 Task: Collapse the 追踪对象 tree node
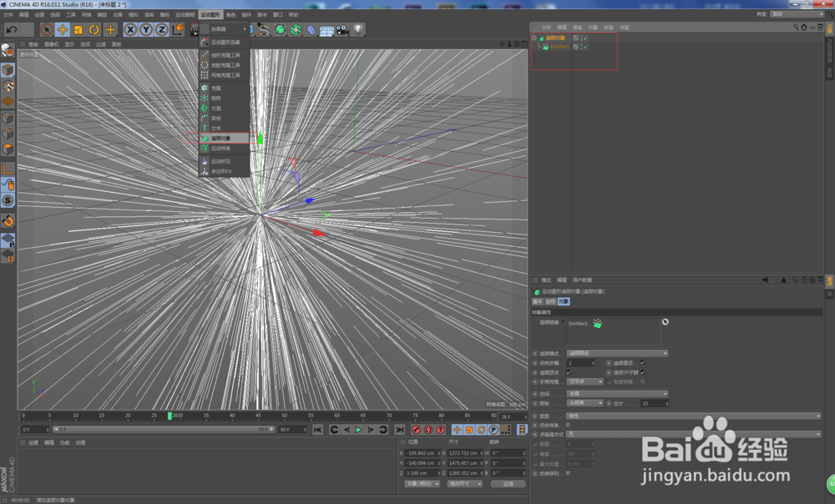534,38
